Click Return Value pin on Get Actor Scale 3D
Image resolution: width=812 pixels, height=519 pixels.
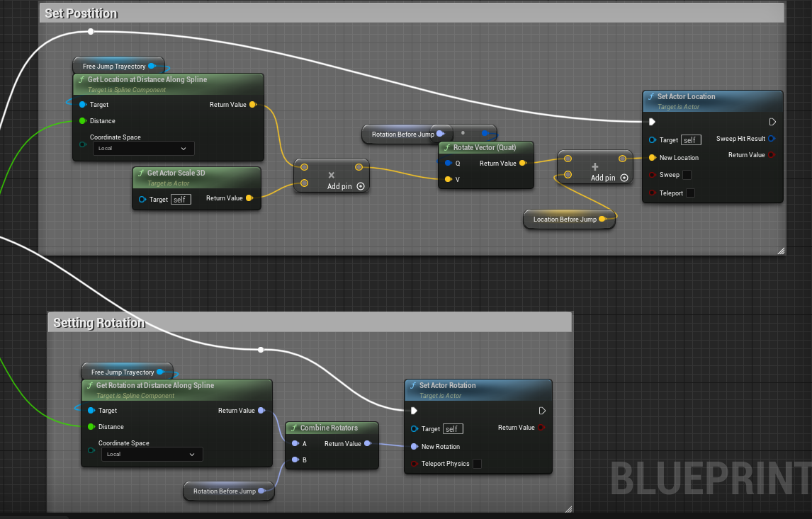[x=249, y=198]
